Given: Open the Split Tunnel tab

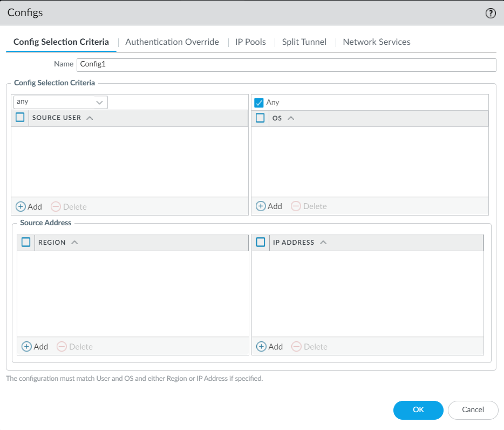Looking at the screenshot, I should tap(304, 42).
